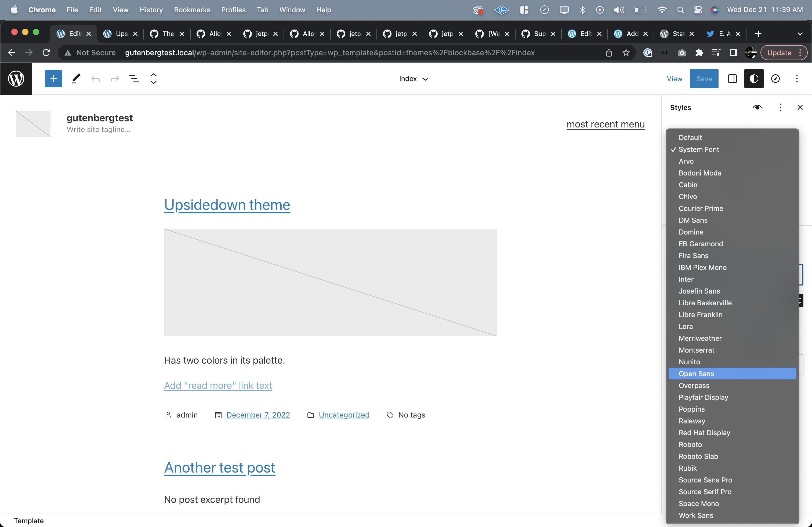Click the site tagline text field
The width and height of the screenshot is (812, 527).
click(x=99, y=130)
